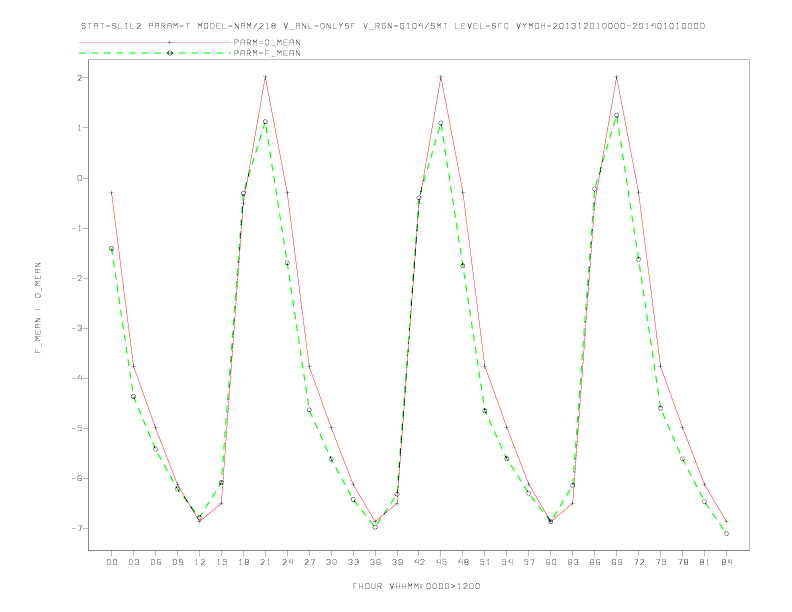This screenshot has height=612, width=792.
Task: Click y-axis tick label -5
Action: click(x=77, y=428)
